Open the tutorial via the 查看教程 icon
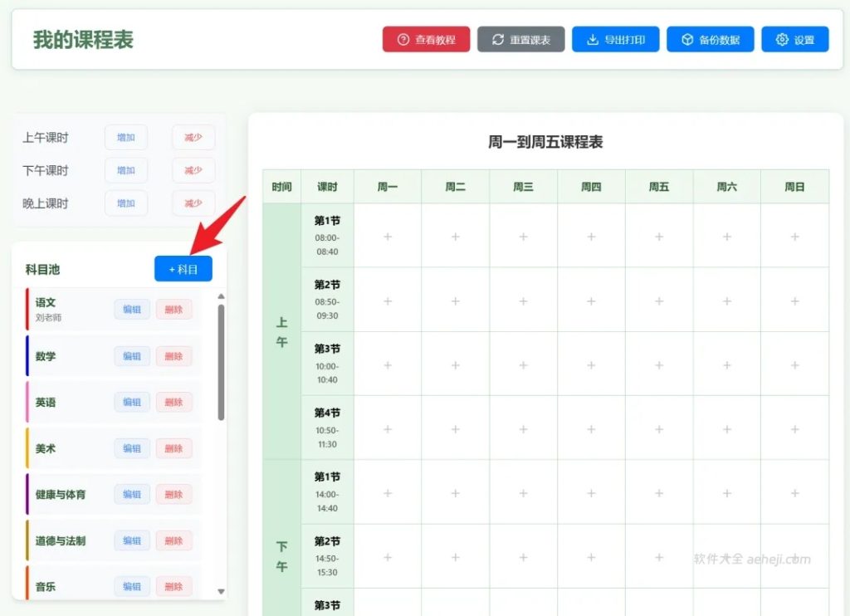The height and width of the screenshot is (616, 850). coord(404,39)
